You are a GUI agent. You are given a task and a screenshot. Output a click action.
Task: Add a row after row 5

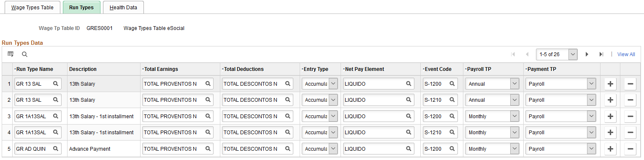pos(610,149)
